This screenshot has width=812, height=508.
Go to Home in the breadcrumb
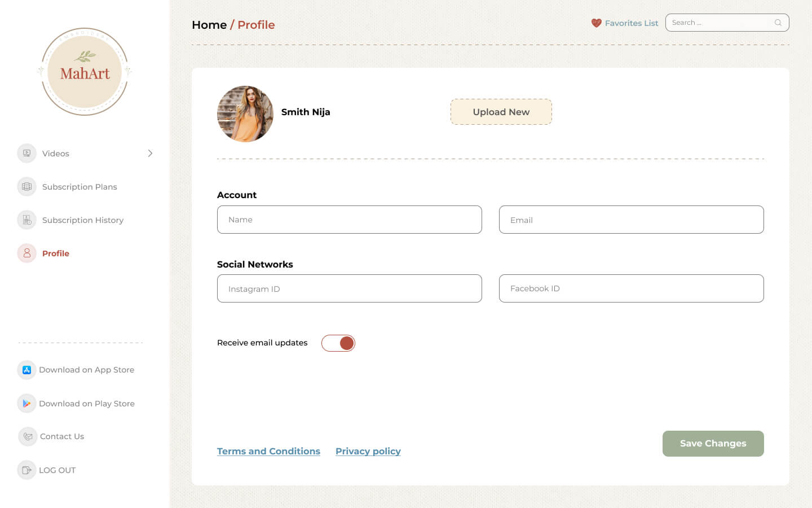pos(209,25)
